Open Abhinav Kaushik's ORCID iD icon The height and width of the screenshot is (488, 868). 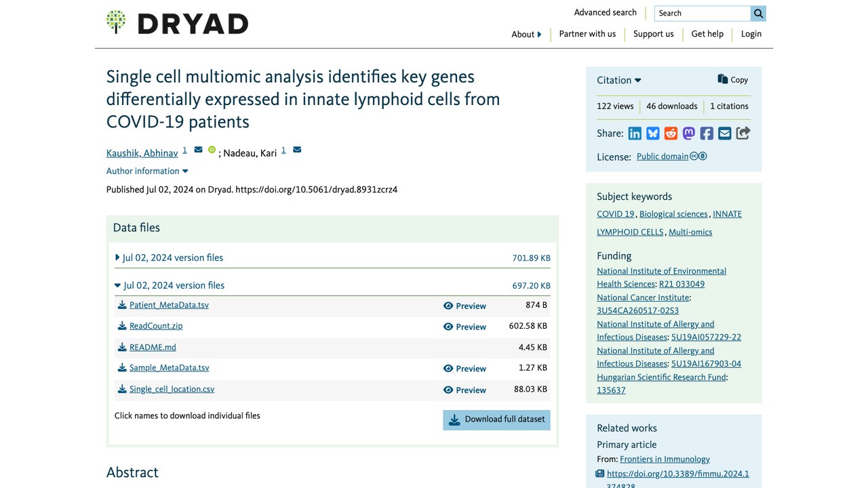coord(212,150)
